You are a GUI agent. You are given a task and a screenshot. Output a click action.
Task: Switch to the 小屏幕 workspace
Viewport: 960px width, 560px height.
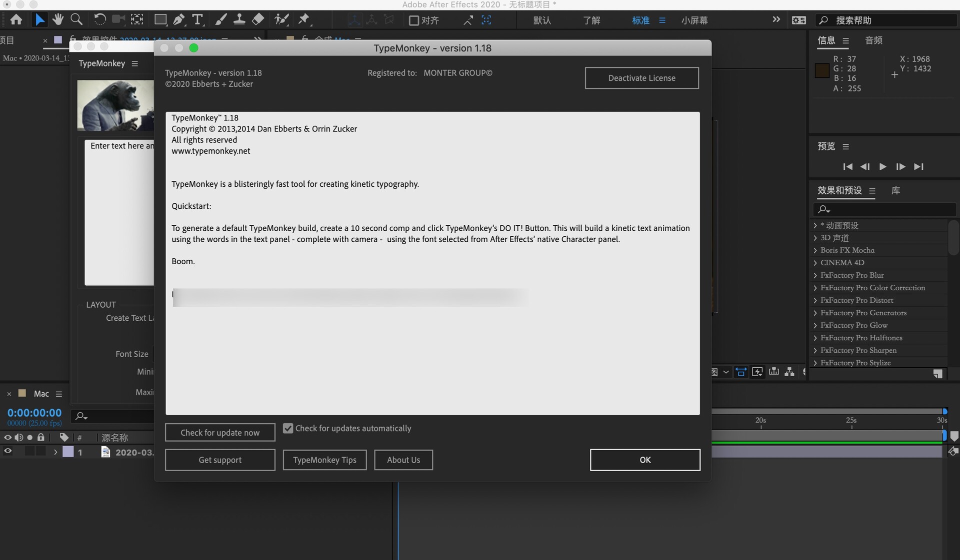tap(694, 20)
